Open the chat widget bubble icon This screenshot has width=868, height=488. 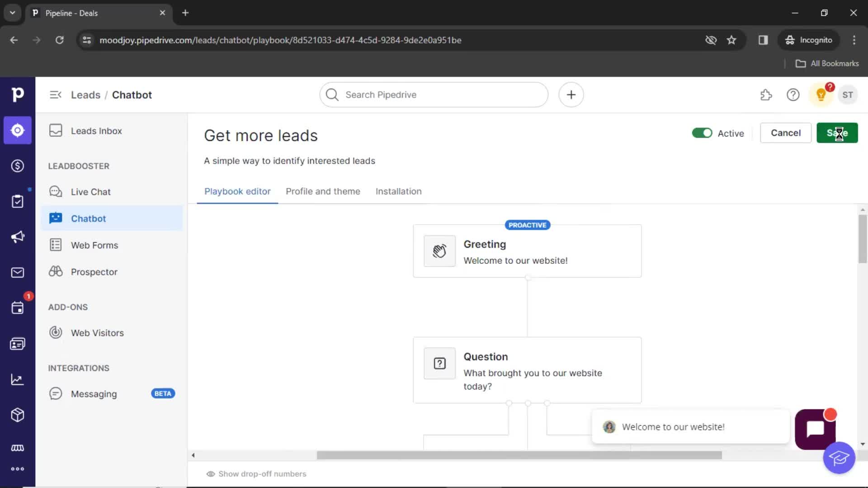click(x=815, y=429)
